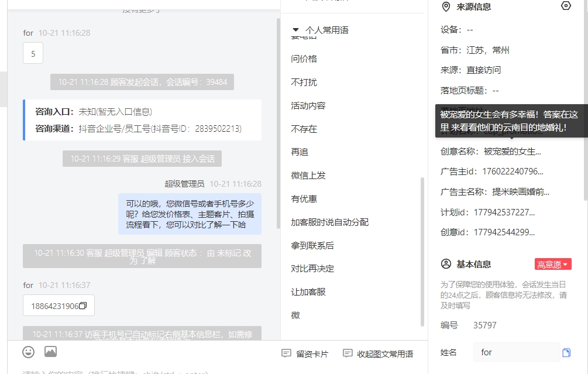
Task: Click the 广告主名称 提米映画 value
Action: (521, 192)
